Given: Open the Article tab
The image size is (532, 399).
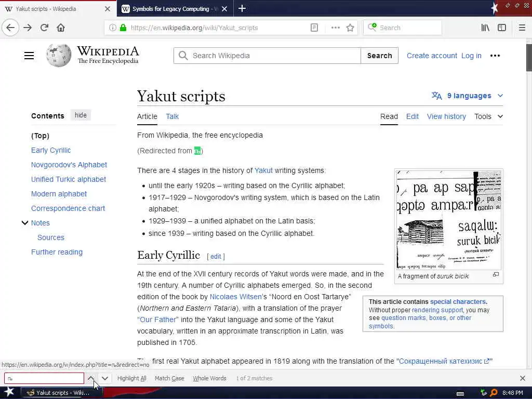Looking at the screenshot, I should tap(147, 116).
